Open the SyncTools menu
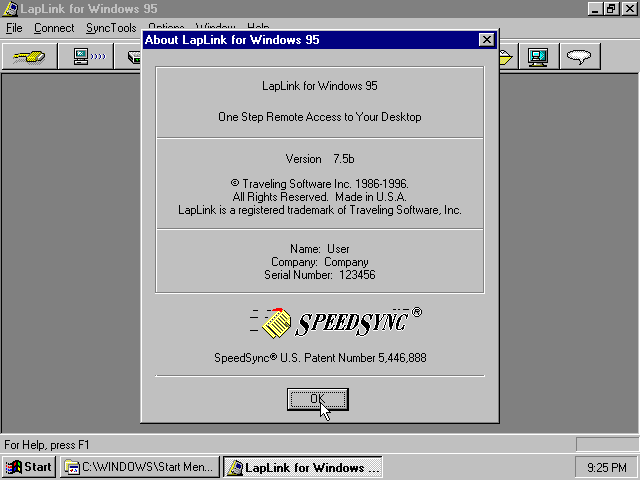This screenshot has width=640, height=480. coord(111,28)
